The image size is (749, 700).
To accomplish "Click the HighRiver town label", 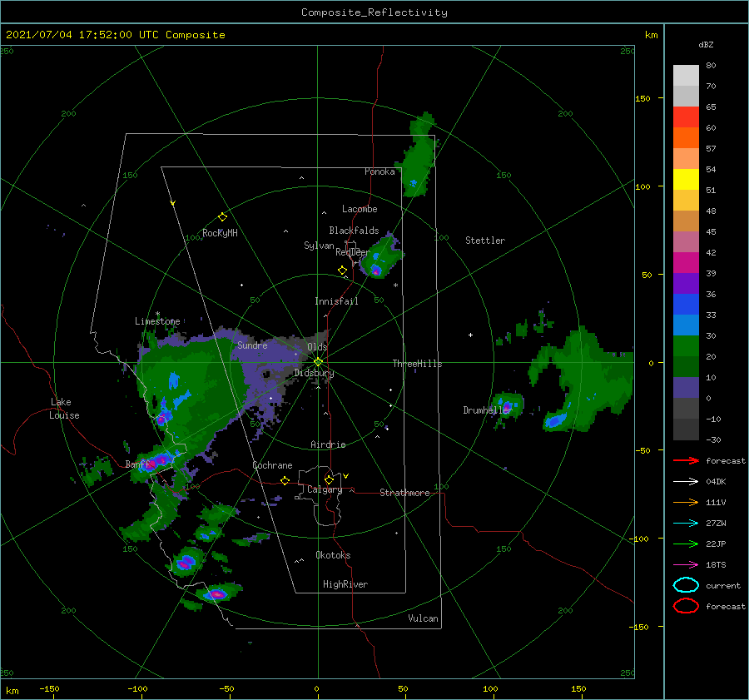I will tap(345, 584).
